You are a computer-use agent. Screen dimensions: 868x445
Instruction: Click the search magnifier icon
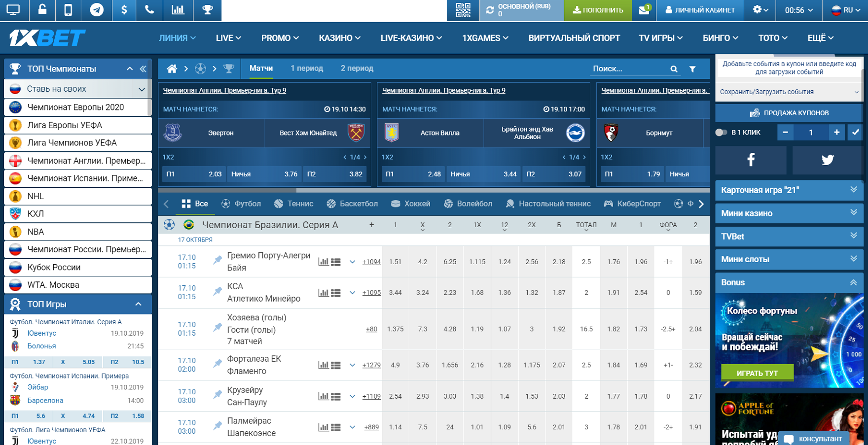click(674, 69)
